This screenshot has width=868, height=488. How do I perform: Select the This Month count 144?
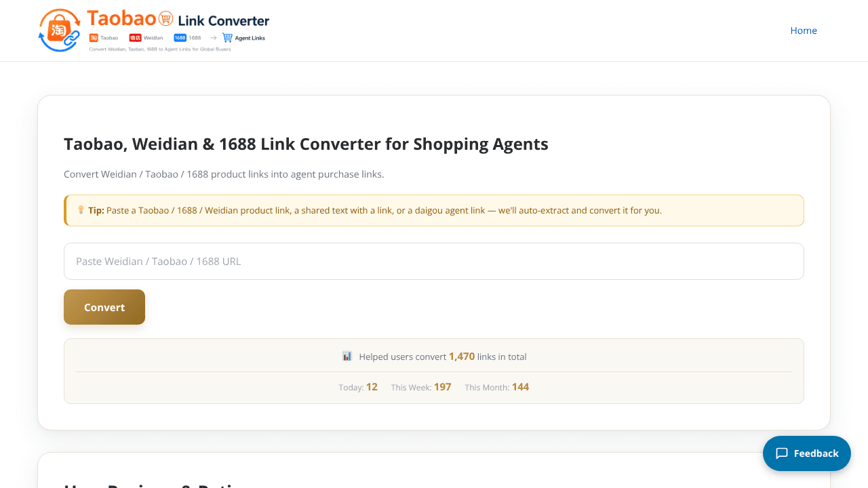(x=521, y=387)
